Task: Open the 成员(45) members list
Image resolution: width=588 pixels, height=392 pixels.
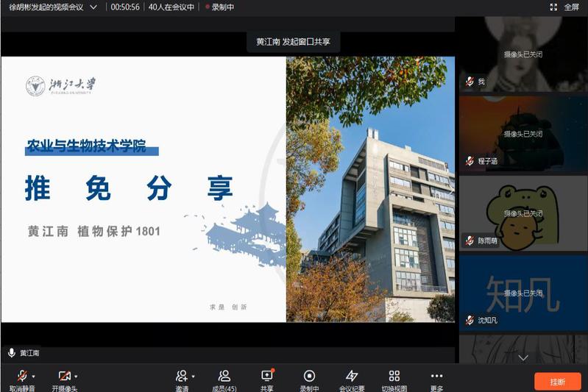Action: tap(224, 380)
